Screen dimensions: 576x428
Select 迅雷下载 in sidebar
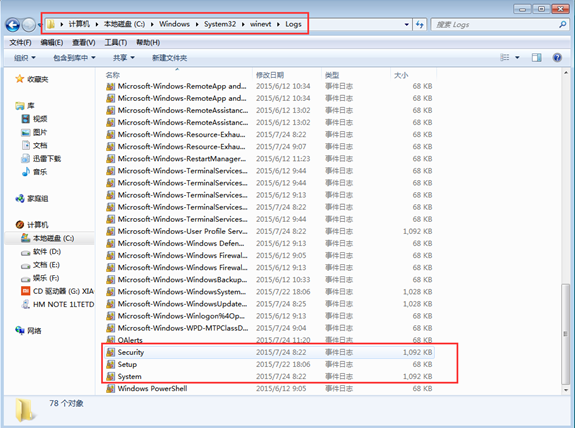41,159
